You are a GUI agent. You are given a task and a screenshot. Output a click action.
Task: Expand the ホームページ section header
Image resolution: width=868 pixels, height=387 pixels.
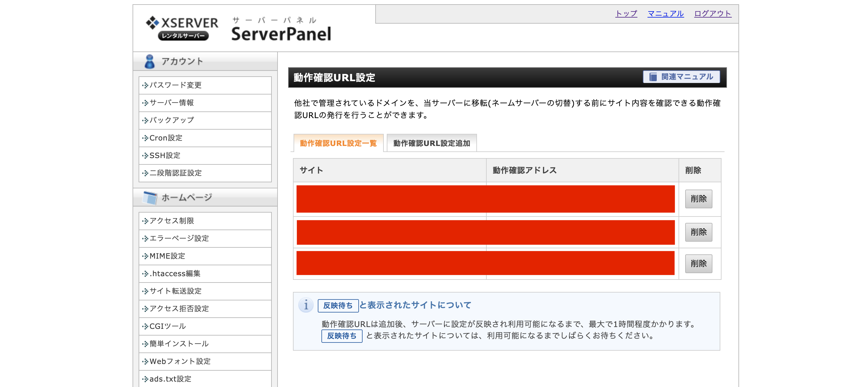point(187,197)
